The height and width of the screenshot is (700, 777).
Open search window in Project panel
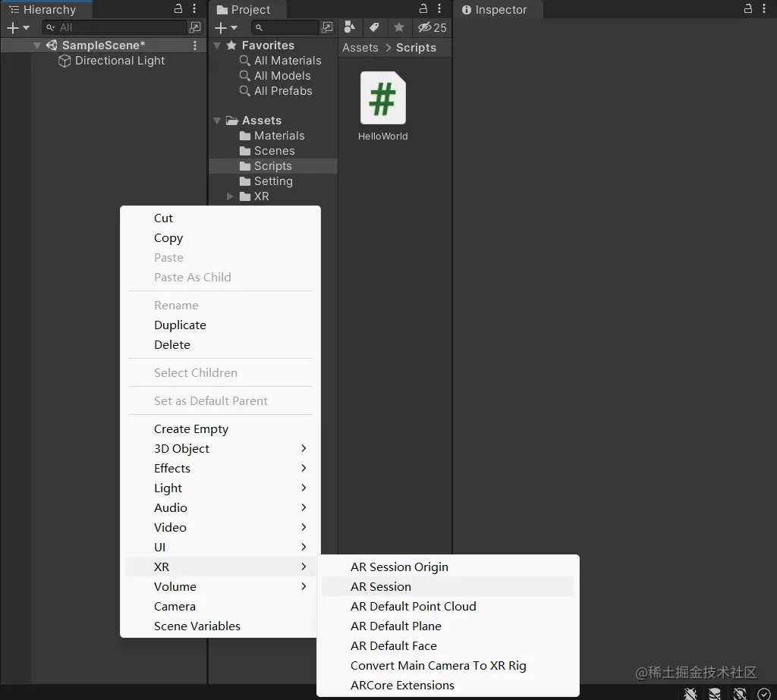327,28
